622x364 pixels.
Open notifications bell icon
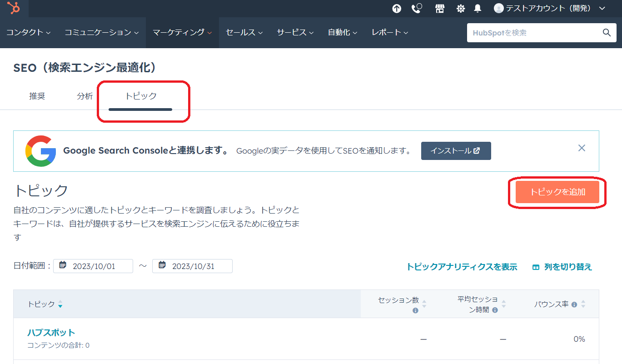pos(478,9)
